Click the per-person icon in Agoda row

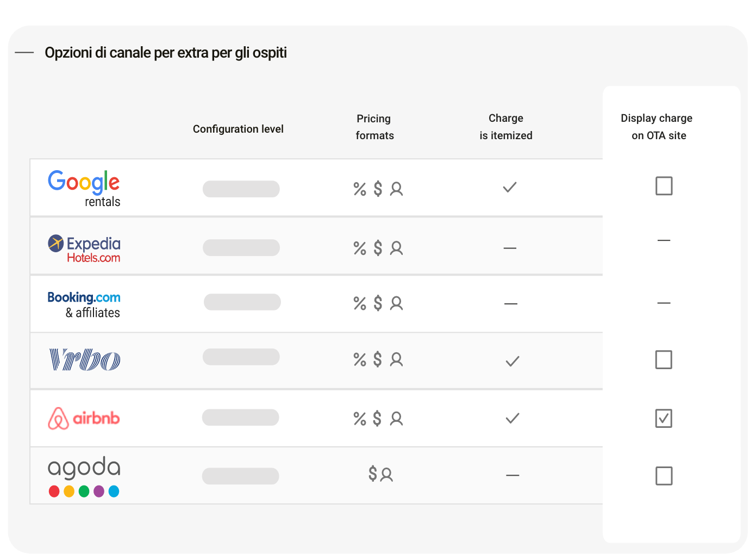(x=387, y=475)
